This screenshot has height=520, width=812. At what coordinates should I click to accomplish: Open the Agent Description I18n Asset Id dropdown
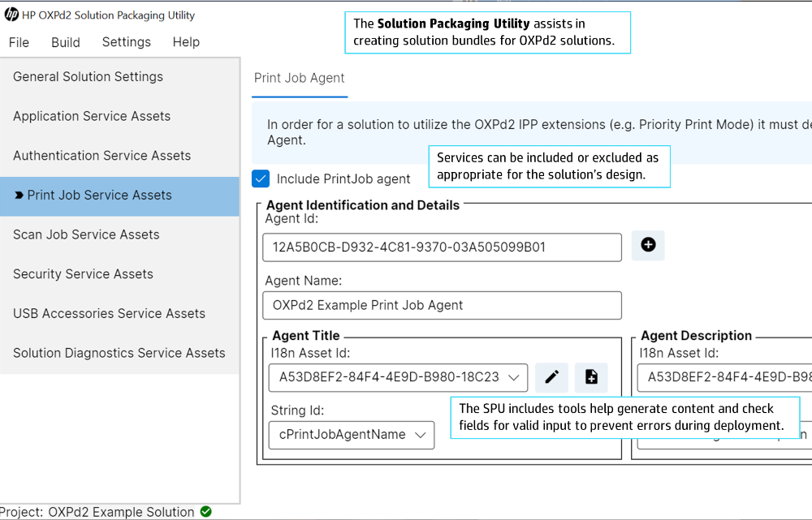tap(724, 377)
